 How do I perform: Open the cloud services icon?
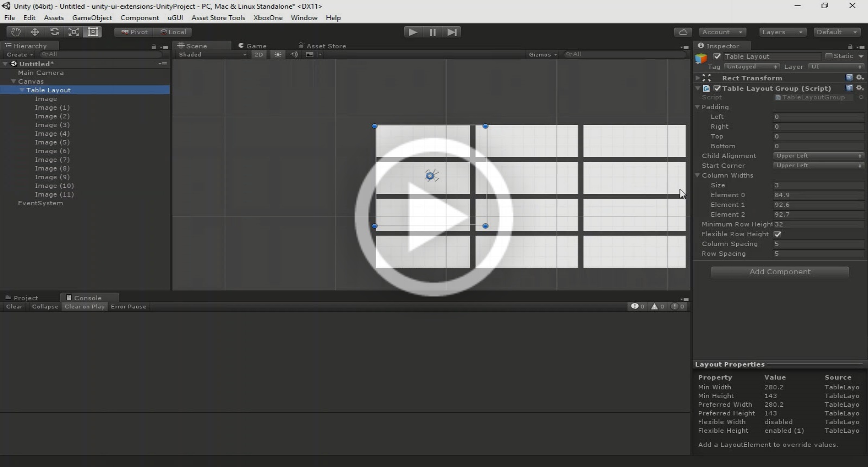click(683, 32)
